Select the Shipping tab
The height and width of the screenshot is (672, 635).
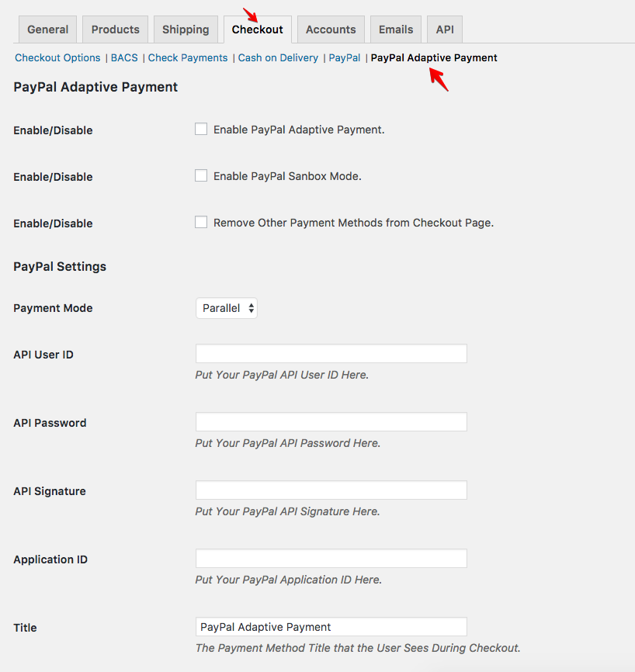(x=186, y=29)
